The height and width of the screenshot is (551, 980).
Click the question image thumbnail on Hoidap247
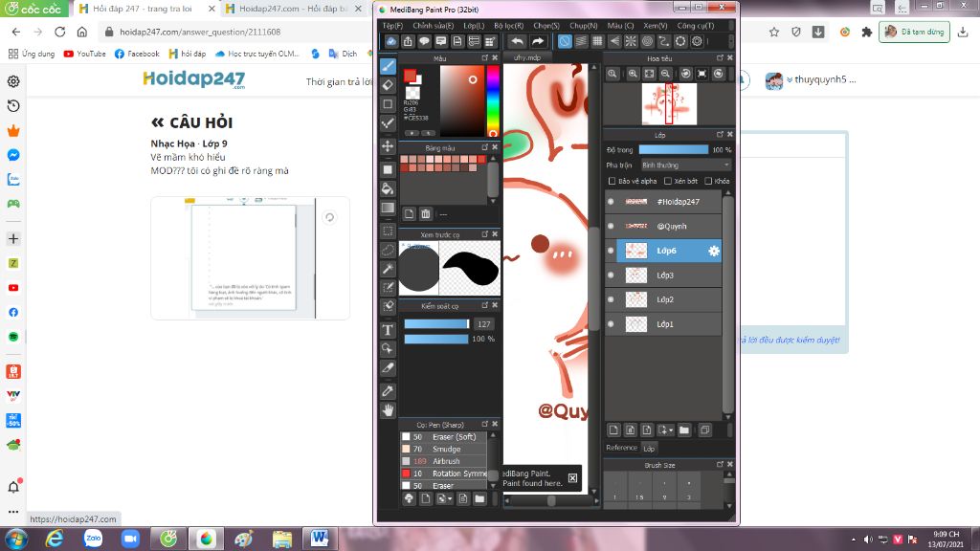250,258
